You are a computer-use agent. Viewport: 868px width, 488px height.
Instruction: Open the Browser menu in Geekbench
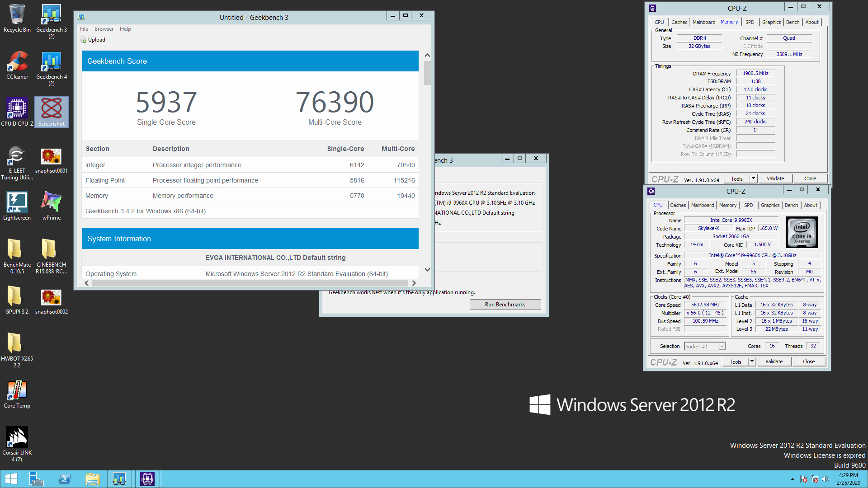point(104,29)
